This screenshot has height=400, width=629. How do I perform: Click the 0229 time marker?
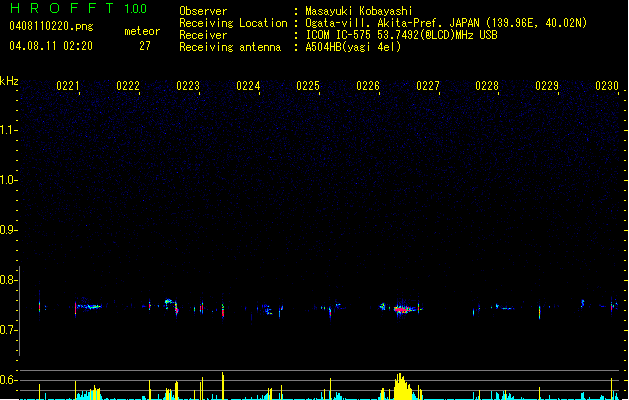pos(547,86)
